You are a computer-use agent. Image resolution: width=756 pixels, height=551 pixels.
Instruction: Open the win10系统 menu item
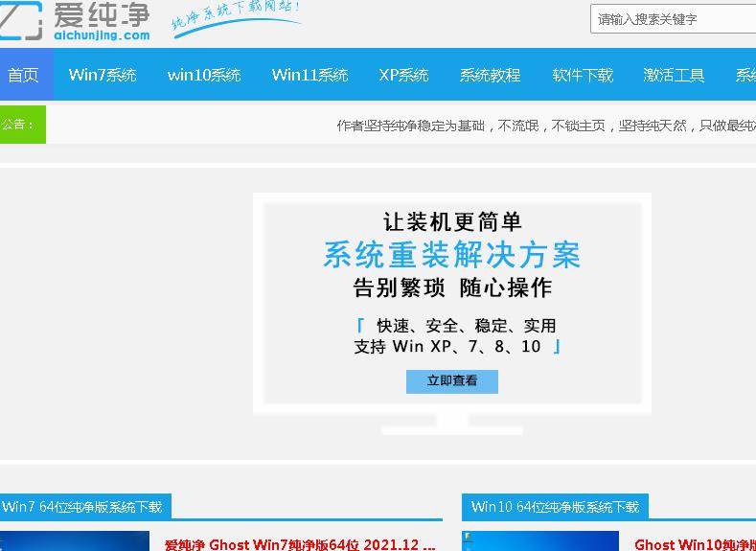click(x=204, y=75)
